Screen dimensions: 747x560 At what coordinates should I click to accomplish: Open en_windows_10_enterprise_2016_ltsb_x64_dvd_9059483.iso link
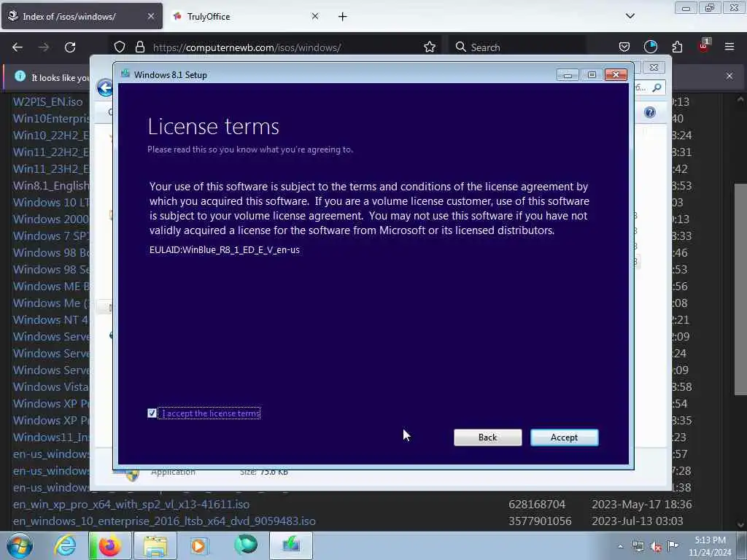tap(164, 521)
